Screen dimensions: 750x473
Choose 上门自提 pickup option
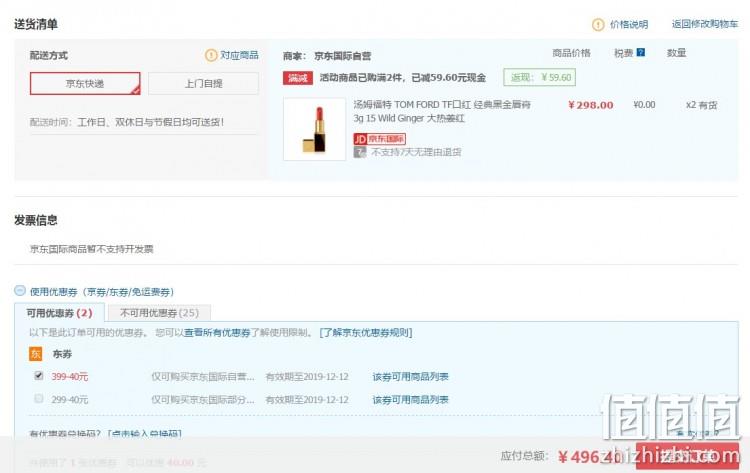(203, 83)
